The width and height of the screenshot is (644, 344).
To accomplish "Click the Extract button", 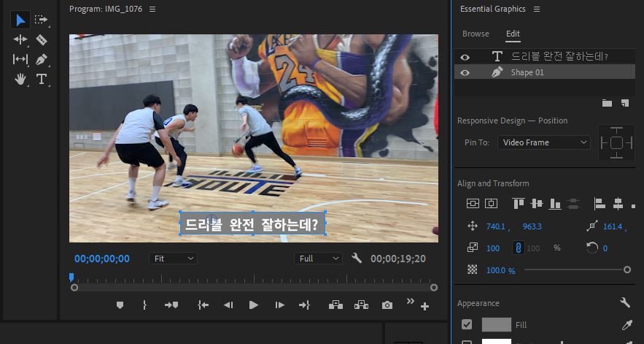I will [361, 305].
